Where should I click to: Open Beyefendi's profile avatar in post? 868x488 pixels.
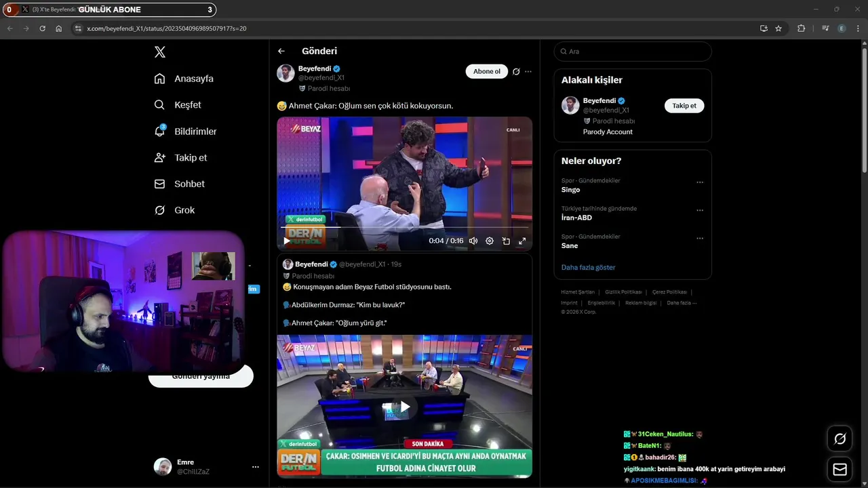tap(285, 73)
